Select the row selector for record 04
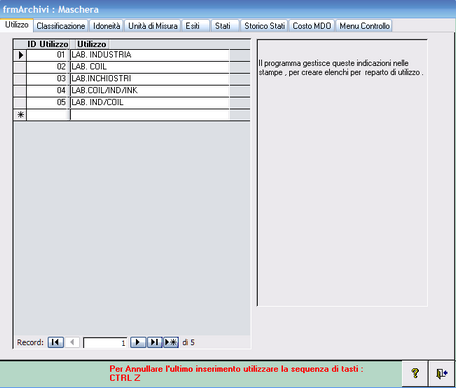Image resolution: width=456 pixels, height=388 pixels. coord(20,91)
